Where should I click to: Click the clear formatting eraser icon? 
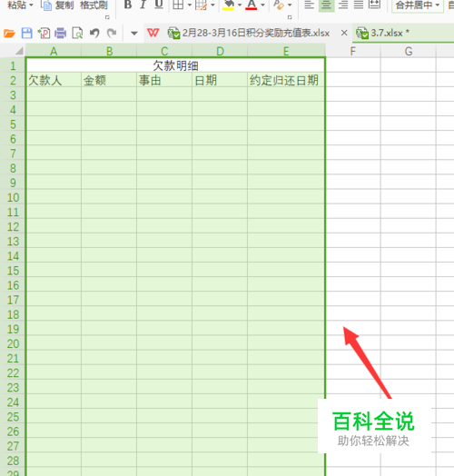coord(279,5)
